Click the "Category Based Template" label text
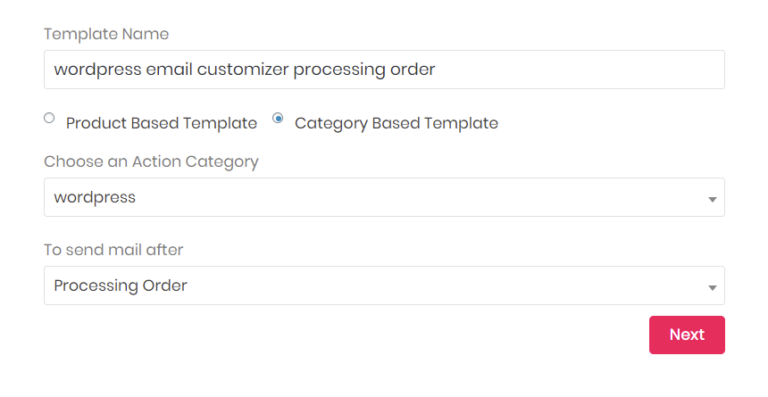768x397 pixels. (396, 123)
